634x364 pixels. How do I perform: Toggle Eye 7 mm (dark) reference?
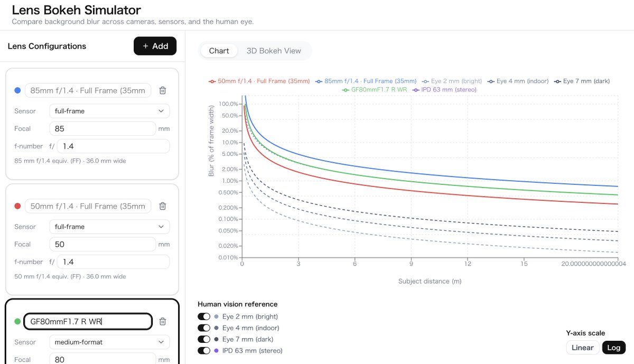point(204,339)
